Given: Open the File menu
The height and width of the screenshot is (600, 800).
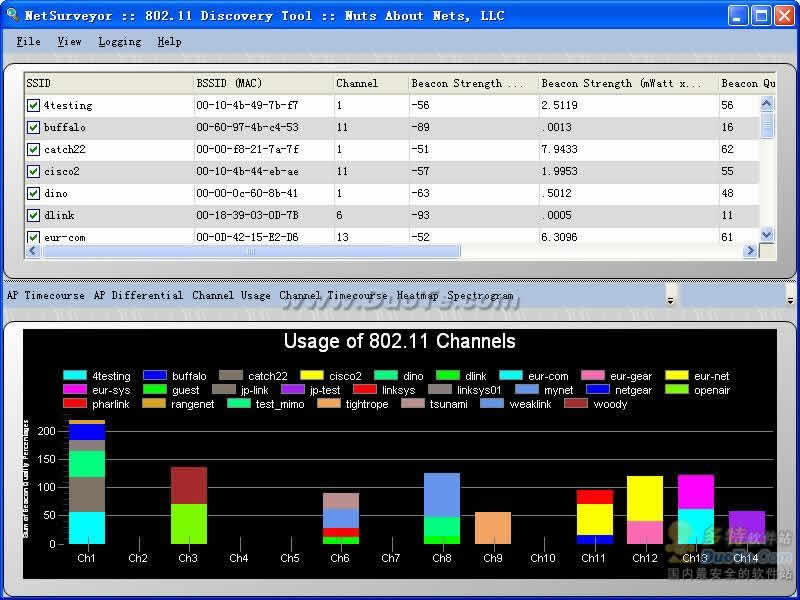Looking at the screenshot, I should 28,42.
